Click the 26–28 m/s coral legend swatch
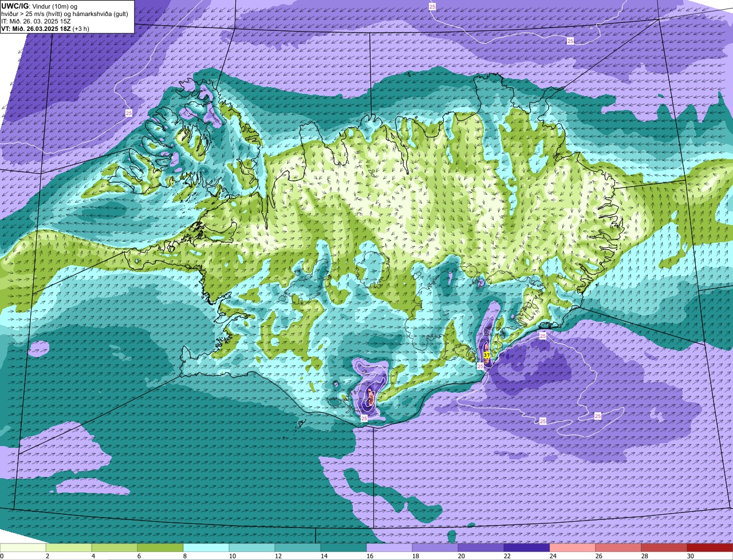The image size is (733, 560). pos(618,547)
